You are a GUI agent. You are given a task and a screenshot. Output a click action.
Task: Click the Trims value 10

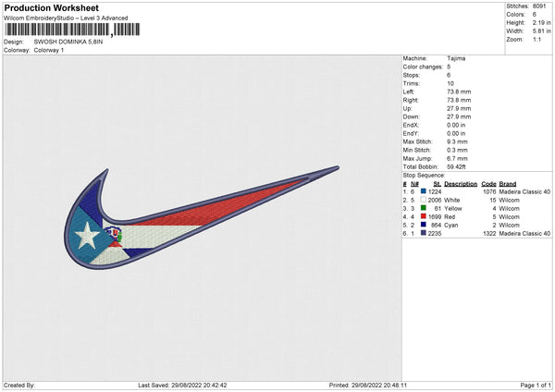click(450, 83)
